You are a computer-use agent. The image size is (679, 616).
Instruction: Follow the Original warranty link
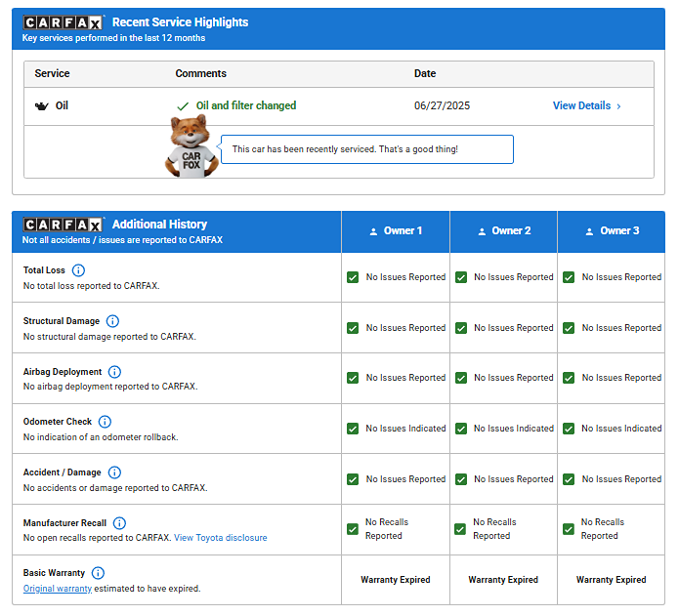pyautogui.click(x=58, y=589)
